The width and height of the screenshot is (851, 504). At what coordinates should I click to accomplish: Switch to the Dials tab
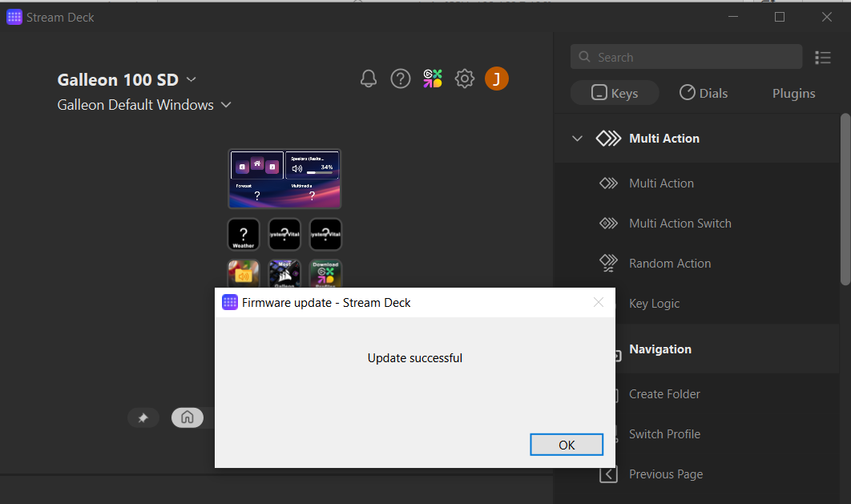click(704, 92)
